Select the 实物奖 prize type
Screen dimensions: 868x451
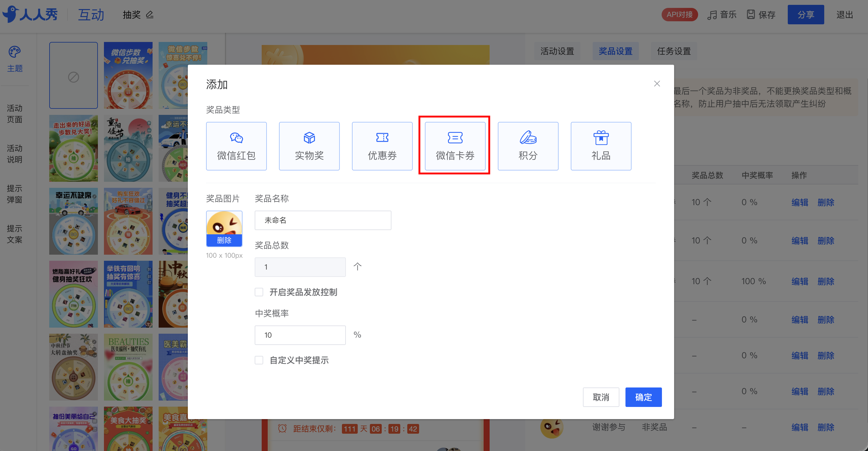point(309,146)
